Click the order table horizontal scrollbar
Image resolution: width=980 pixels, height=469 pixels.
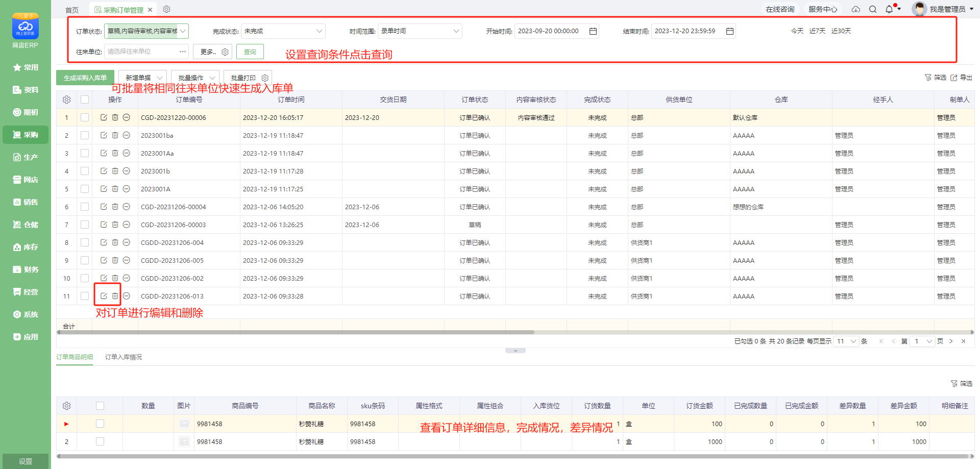coord(297,332)
